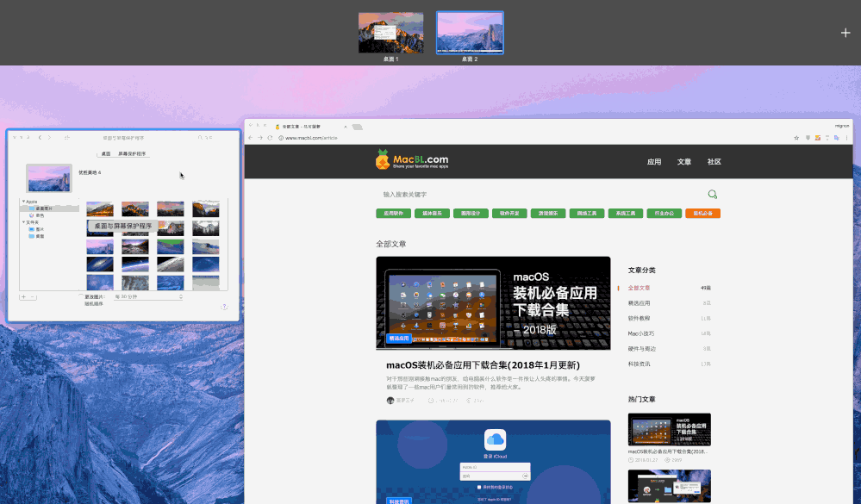This screenshot has width=861, height=504.
Task: Click search field in Desktop preferences window
Action: pyautogui.click(x=204, y=137)
